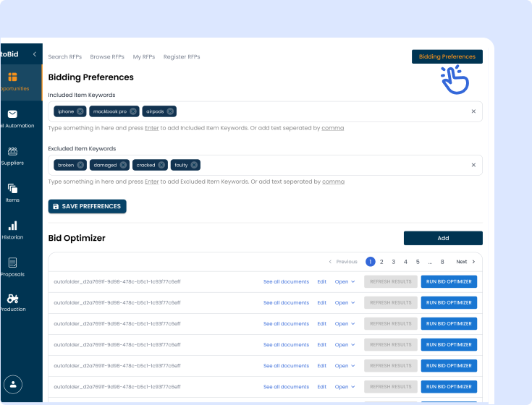Viewport: 532px width, 405px height.
Task: Open the Email Automation envelope icon
Action: pos(13,114)
